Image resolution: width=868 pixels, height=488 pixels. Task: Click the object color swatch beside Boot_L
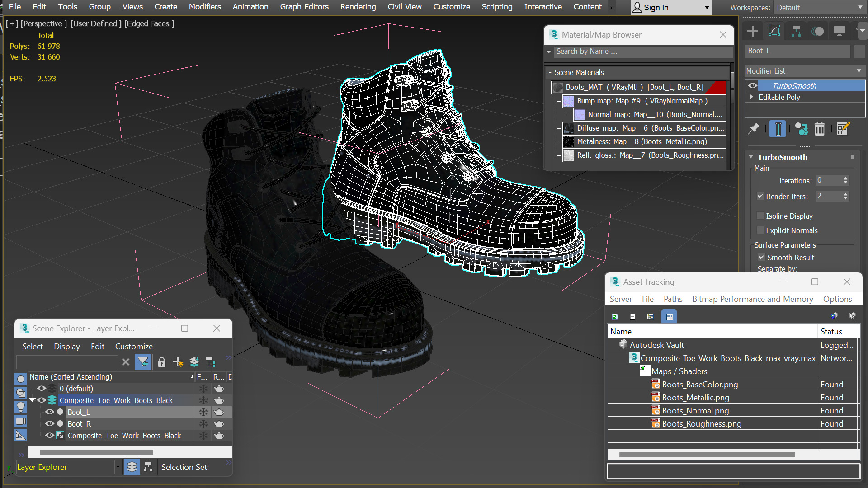(859, 51)
